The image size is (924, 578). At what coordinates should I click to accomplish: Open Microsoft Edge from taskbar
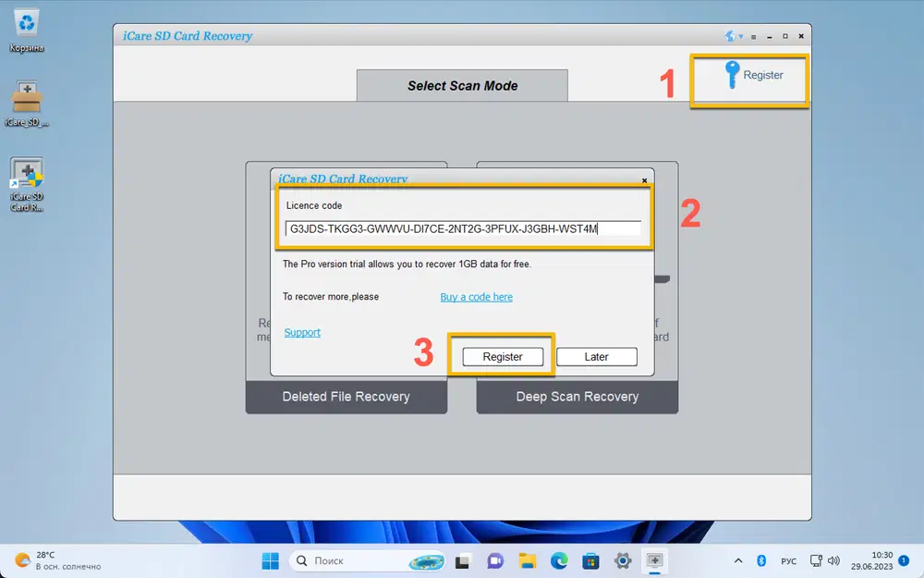[x=559, y=560]
